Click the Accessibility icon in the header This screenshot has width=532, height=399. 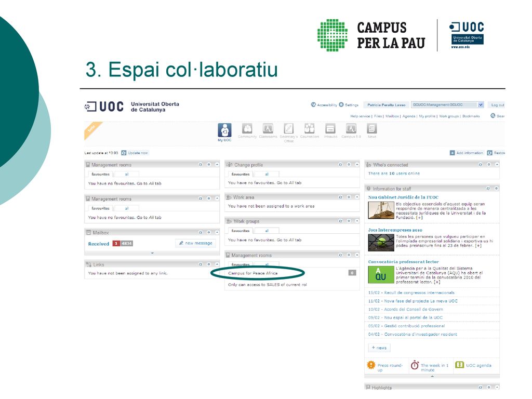point(313,105)
